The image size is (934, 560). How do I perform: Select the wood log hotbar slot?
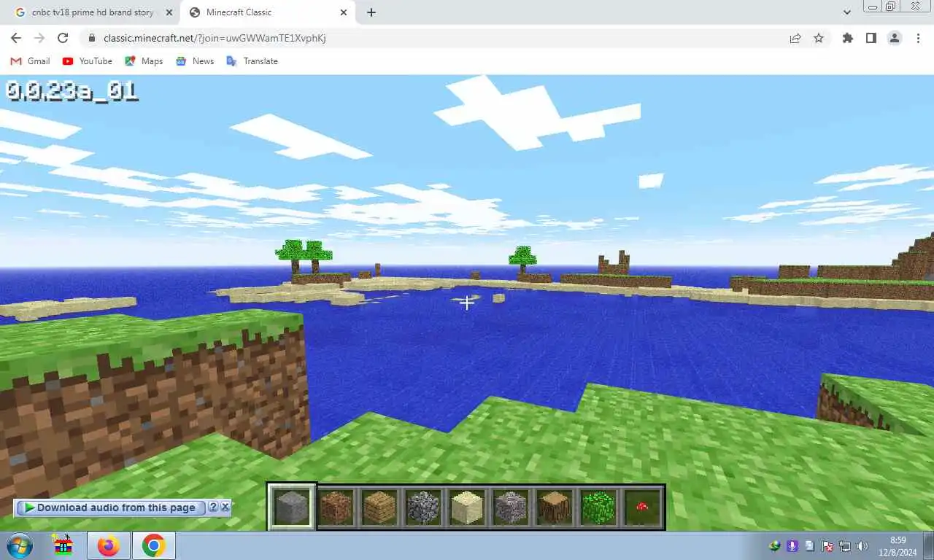tap(555, 507)
